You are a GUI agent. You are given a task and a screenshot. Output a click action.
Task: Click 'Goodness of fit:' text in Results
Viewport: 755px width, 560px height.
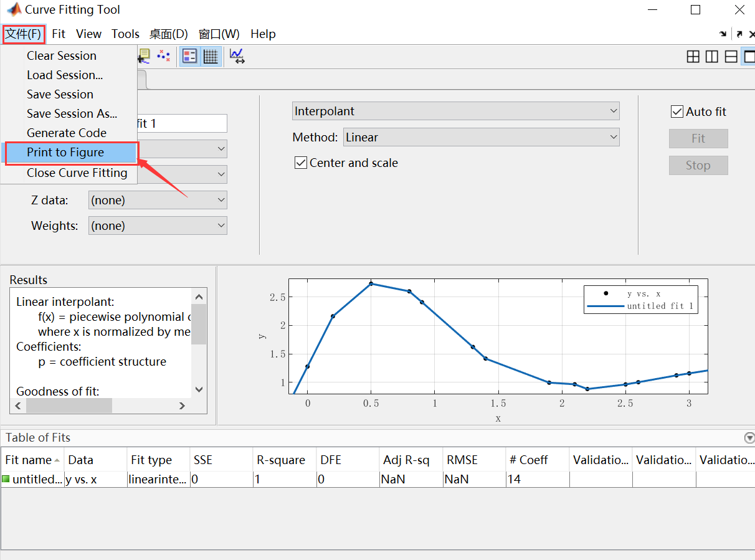(x=58, y=391)
